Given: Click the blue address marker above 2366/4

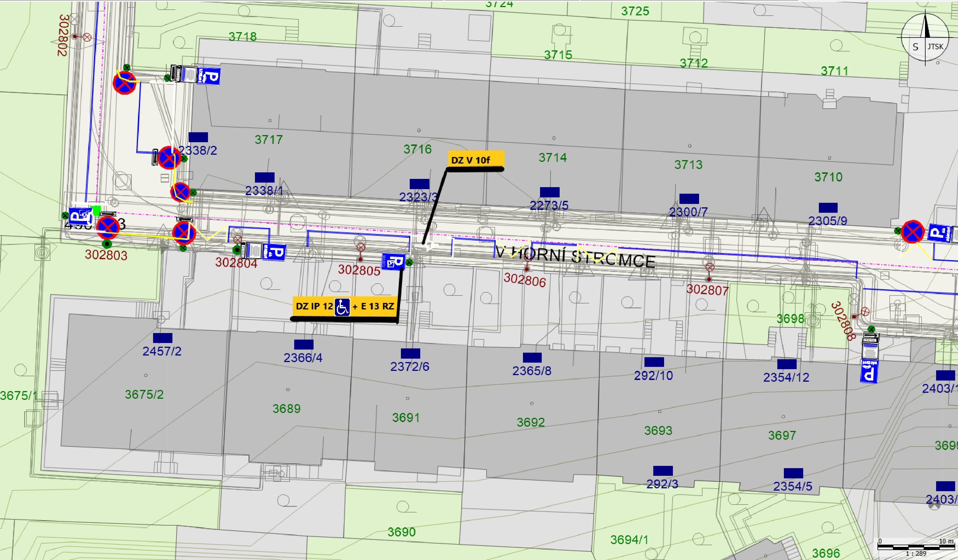Looking at the screenshot, I should tap(304, 344).
